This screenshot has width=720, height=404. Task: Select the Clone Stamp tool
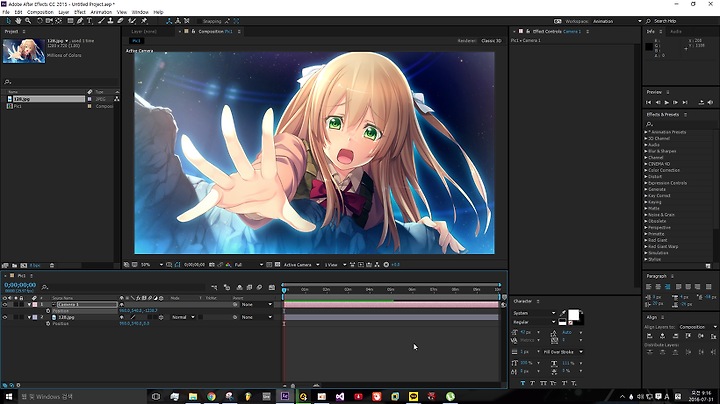tap(110, 21)
